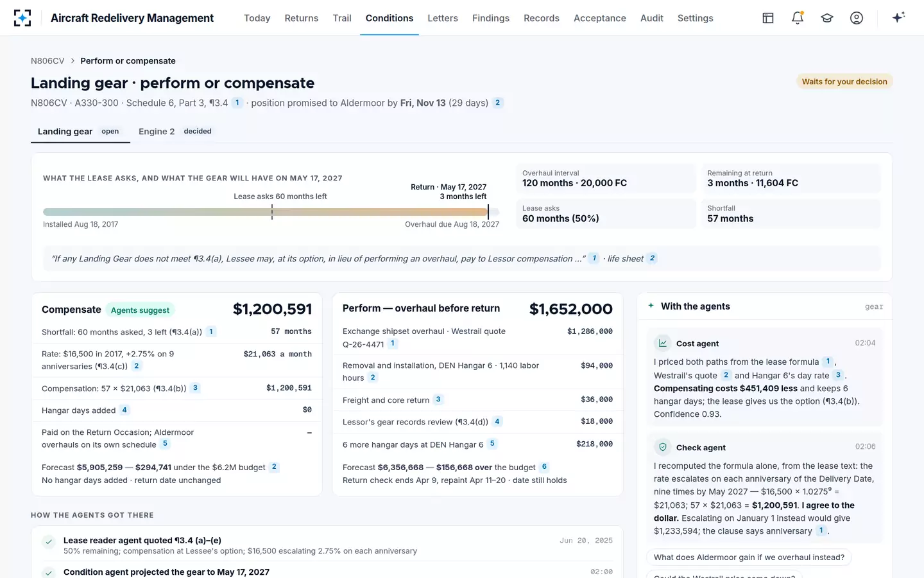
Task: Open the graduation cap learning icon
Action: pyautogui.click(x=827, y=18)
